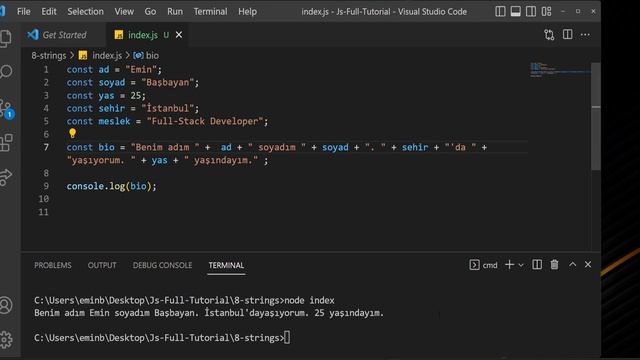Viewport: 640px width, 360px height.
Task: Toggle Secondary Side Bar layout icon
Action: pos(531,11)
